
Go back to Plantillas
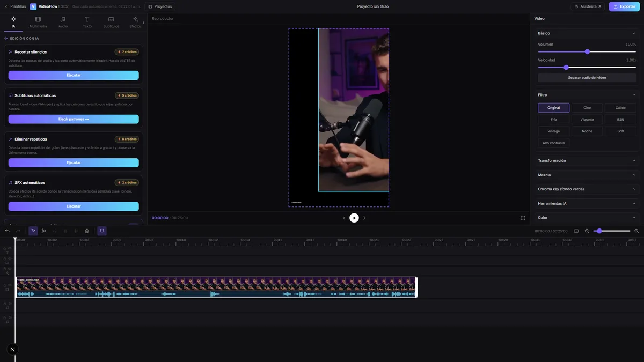point(14,6)
